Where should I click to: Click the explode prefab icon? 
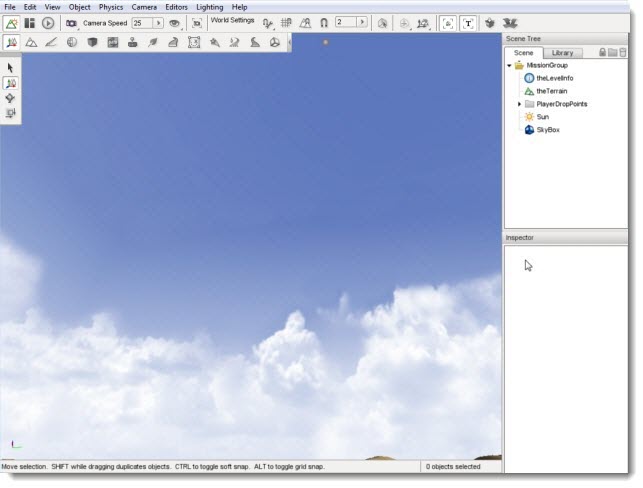tap(510, 23)
